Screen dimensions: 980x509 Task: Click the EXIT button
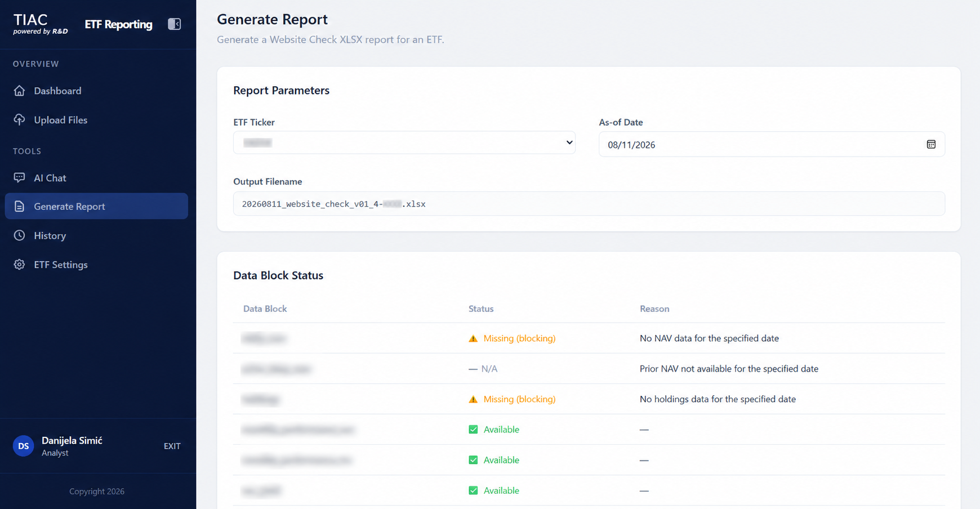(172, 446)
